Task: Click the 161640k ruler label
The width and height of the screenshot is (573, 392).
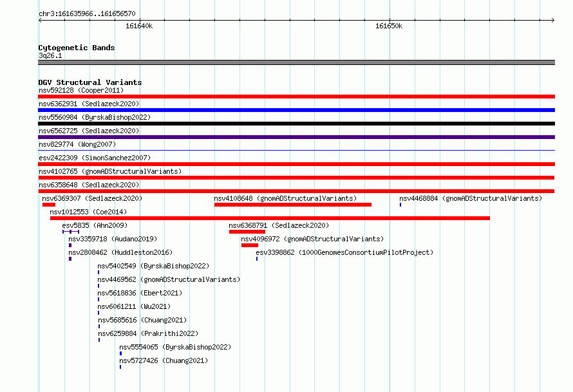Action: coord(139,26)
